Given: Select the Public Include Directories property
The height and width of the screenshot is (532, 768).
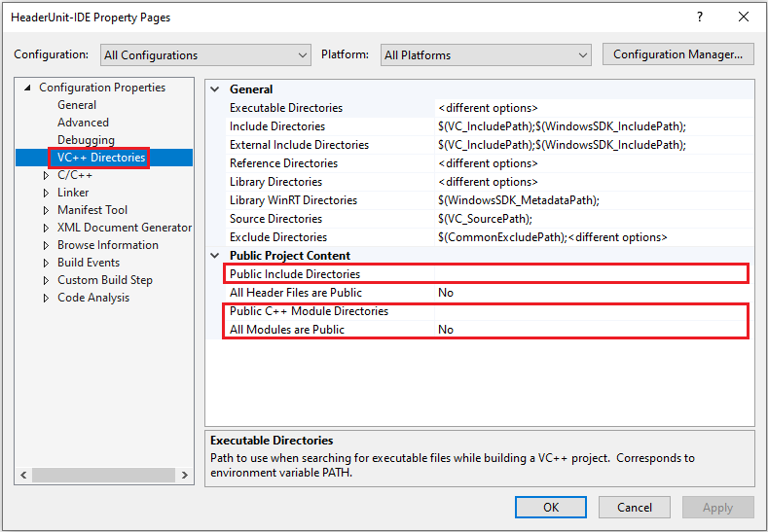Looking at the screenshot, I should pos(490,274).
